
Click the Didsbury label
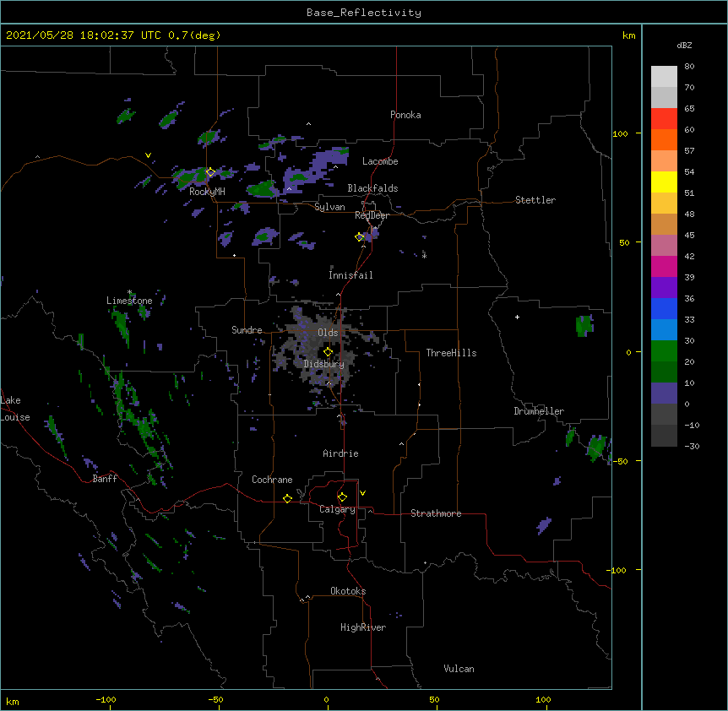[x=323, y=364]
